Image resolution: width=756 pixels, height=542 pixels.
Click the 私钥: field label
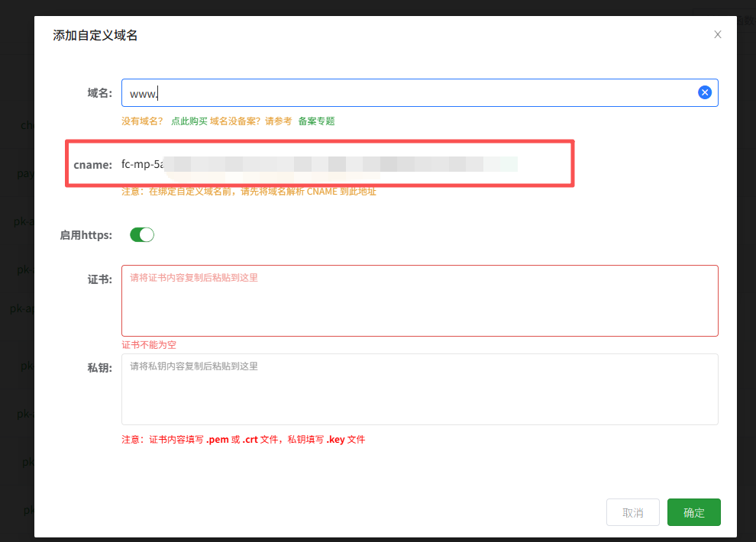[99, 368]
